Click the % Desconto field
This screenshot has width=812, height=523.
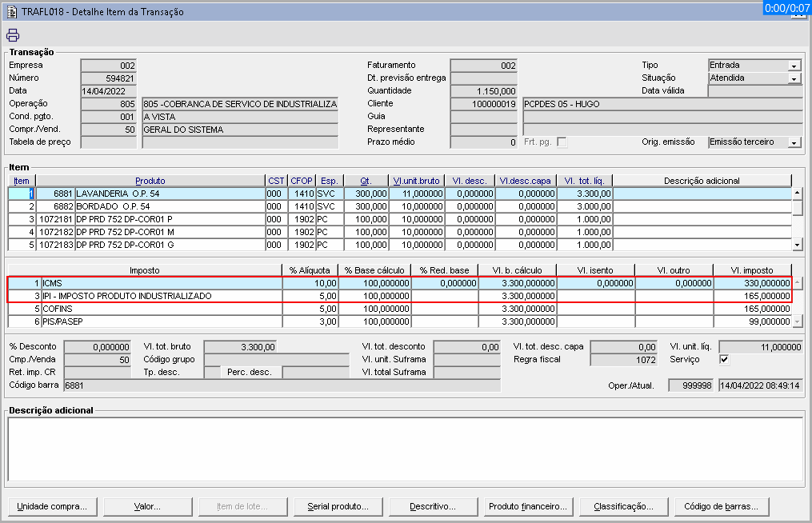point(98,347)
